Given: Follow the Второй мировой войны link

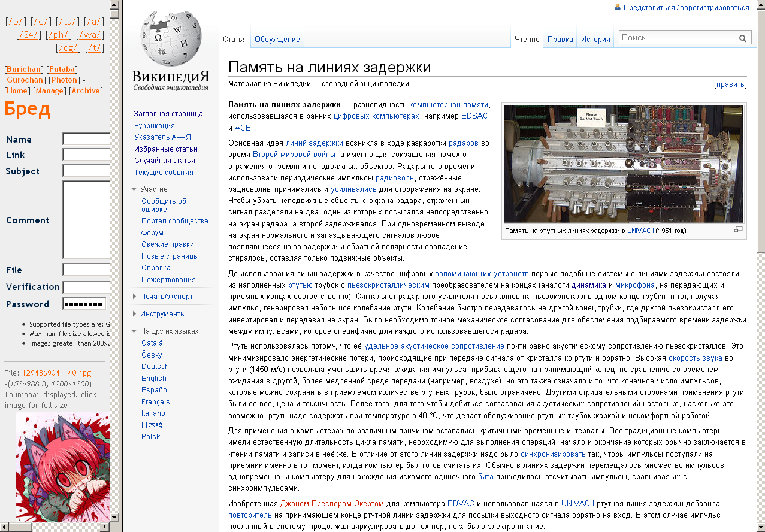Looking at the screenshot, I should click(294, 155).
